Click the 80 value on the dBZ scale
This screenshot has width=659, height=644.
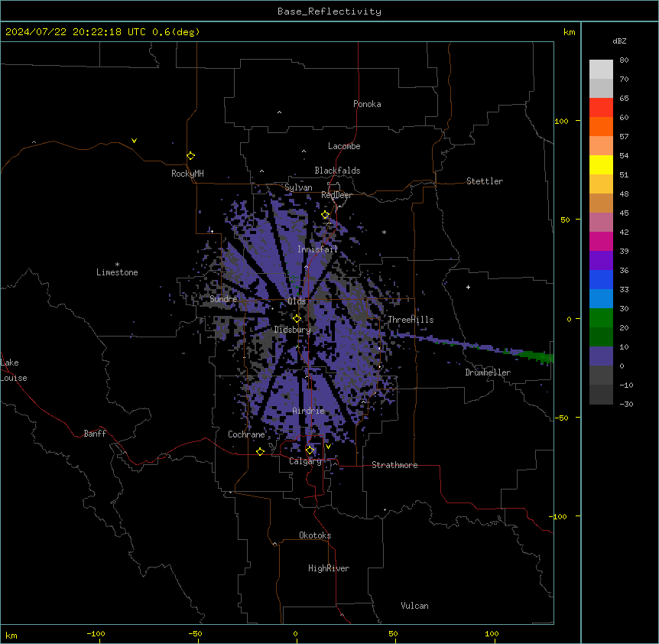tap(624, 60)
